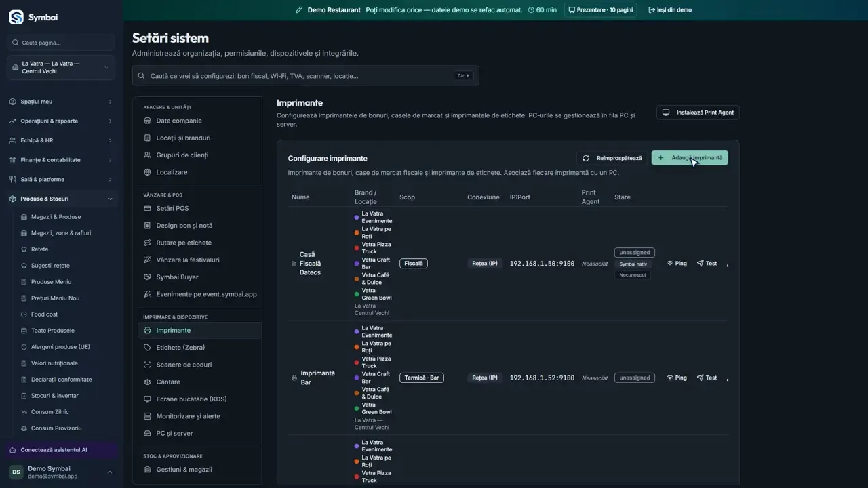Viewport: 868px width, 488px height.
Task: Click the Monitorizare și alerte icon
Action: (x=147, y=416)
